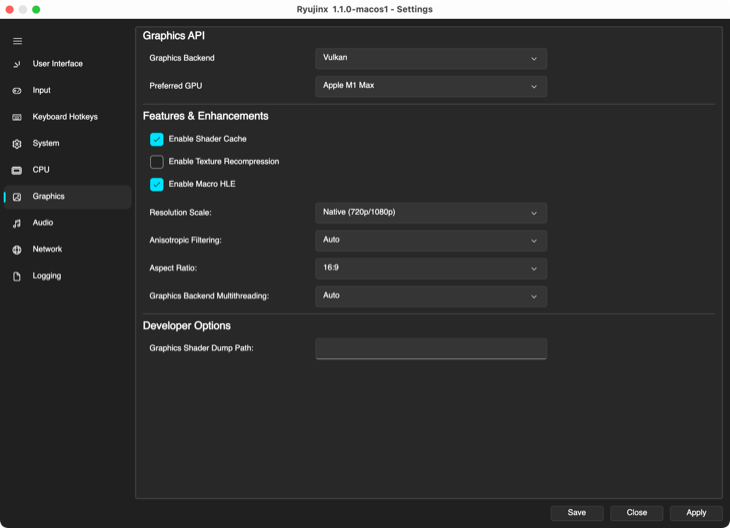The height and width of the screenshot is (528, 730).
Task: Click the Logging document icon
Action: [17, 276]
